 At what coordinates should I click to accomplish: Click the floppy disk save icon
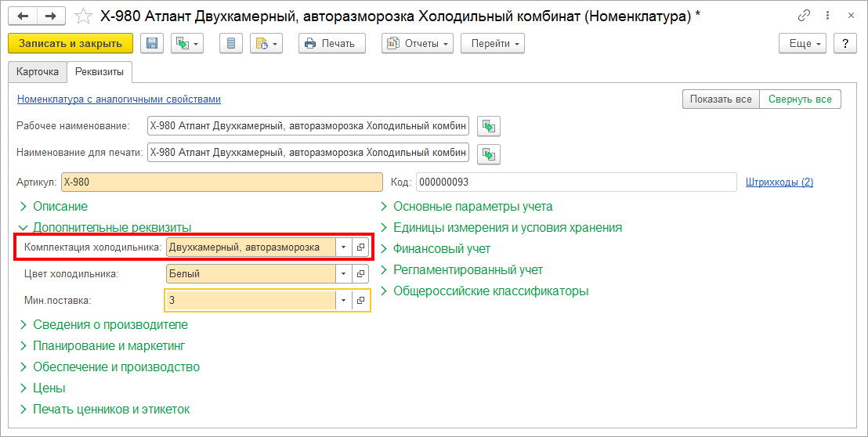(152, 44)
